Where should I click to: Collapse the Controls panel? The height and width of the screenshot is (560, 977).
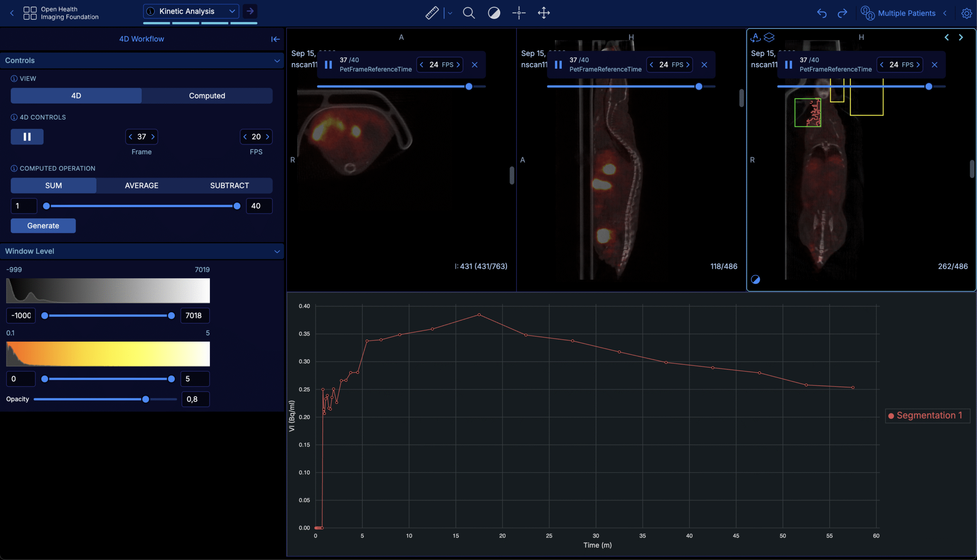(x=277, y=60)
